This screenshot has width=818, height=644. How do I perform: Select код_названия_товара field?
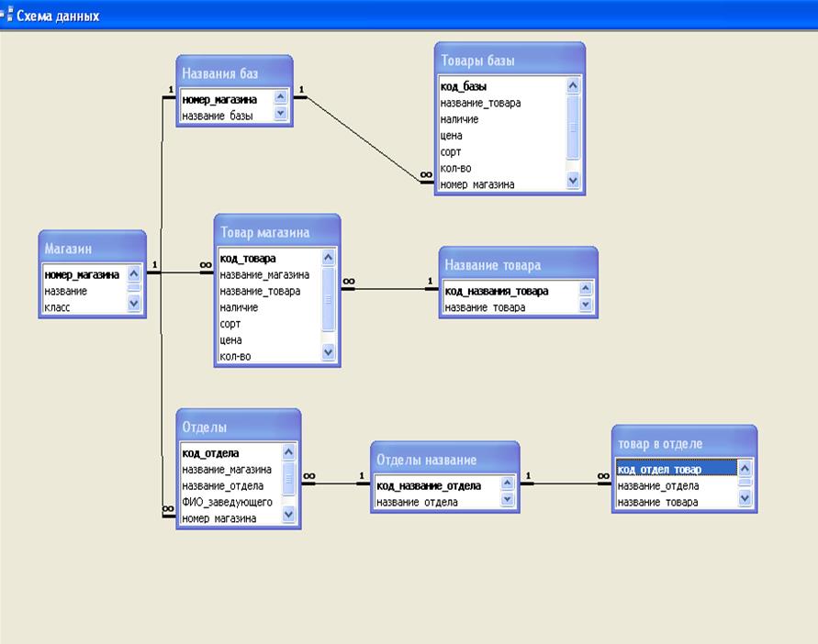pos(510,291)
